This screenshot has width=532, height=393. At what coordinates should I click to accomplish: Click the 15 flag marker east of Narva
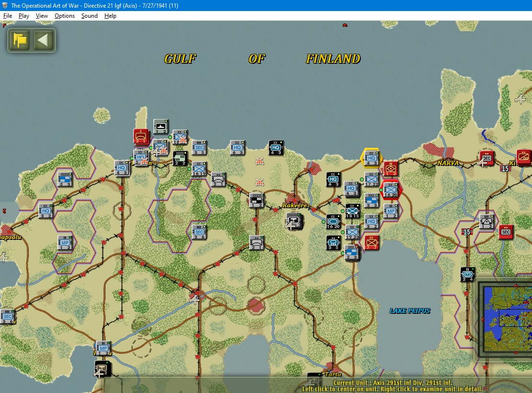(x=505, y=168)
